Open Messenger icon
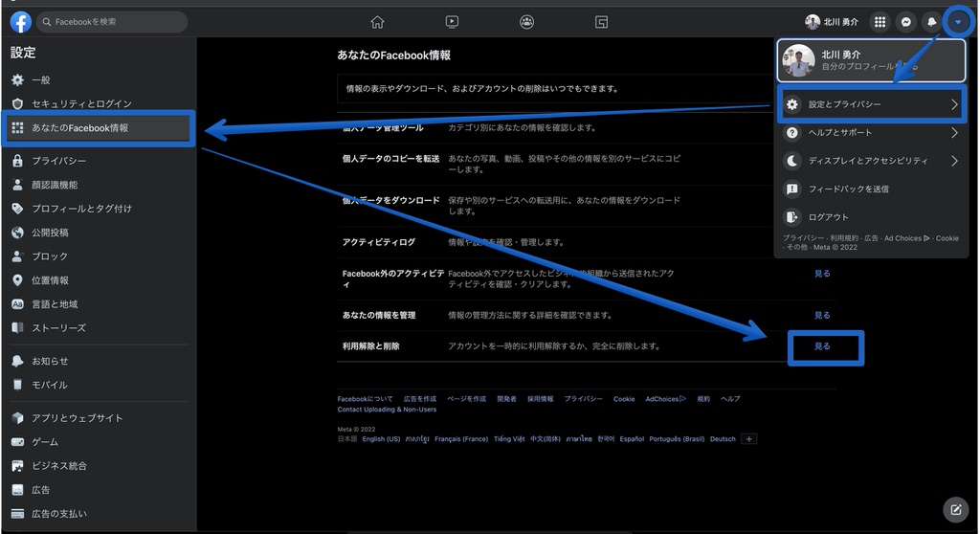This screenshot has height=534, width=980. 905,22
